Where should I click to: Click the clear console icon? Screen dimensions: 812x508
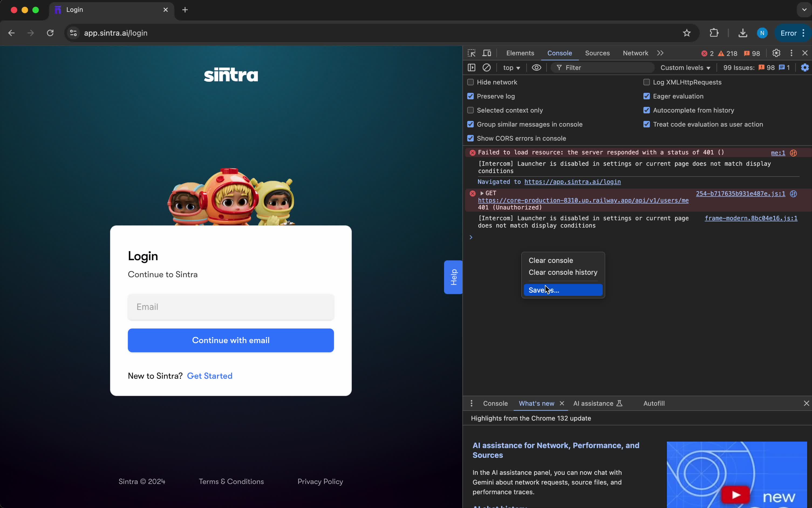coord(486,67)
